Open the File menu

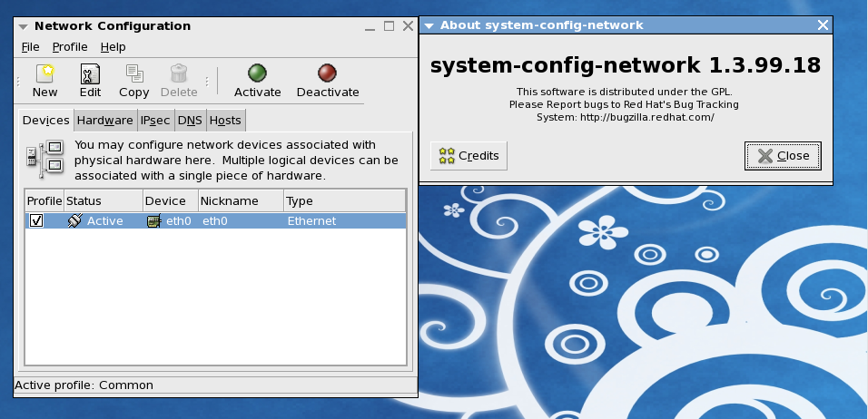pos(31,47)
